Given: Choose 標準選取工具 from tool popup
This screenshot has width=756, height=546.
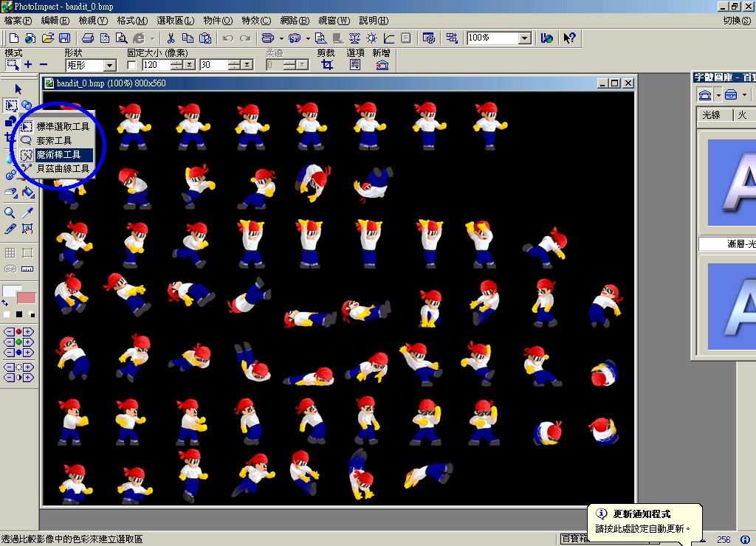Looking at the screenshot, I should pyautogui.click(x=55, y=126).
